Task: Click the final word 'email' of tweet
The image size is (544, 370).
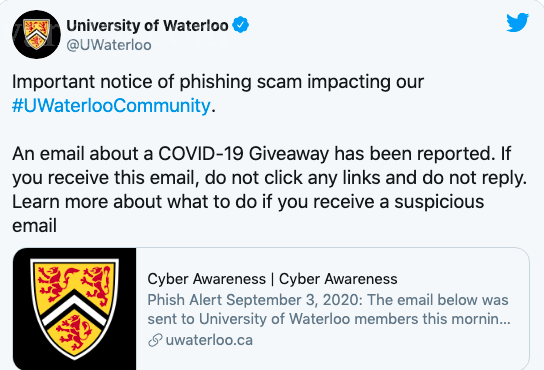Action: point(34,226)
